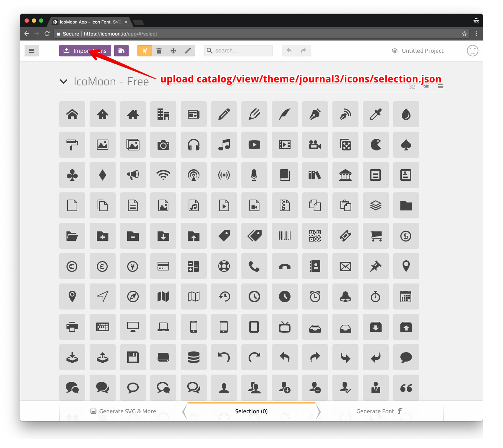Click the Import Icons button

[85, 51]
